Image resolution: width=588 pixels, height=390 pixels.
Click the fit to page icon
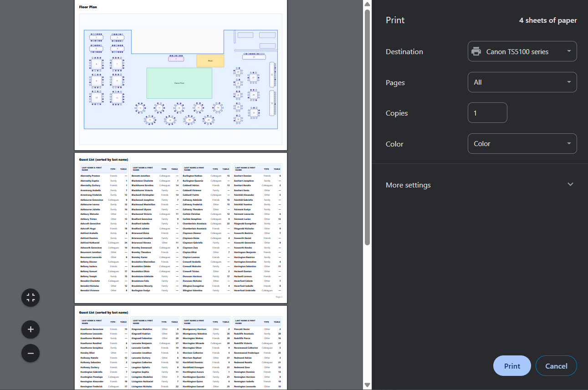coord(31,298)
